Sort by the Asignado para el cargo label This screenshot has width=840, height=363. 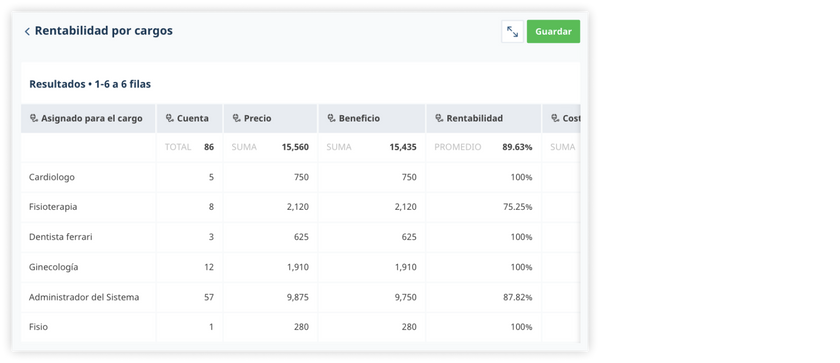coord(92,118)
